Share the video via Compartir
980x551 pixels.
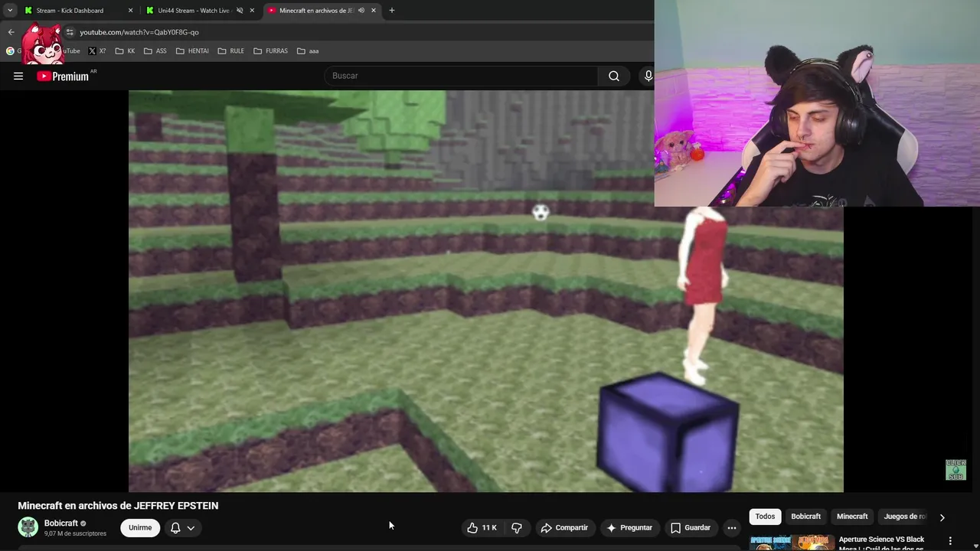564,527
